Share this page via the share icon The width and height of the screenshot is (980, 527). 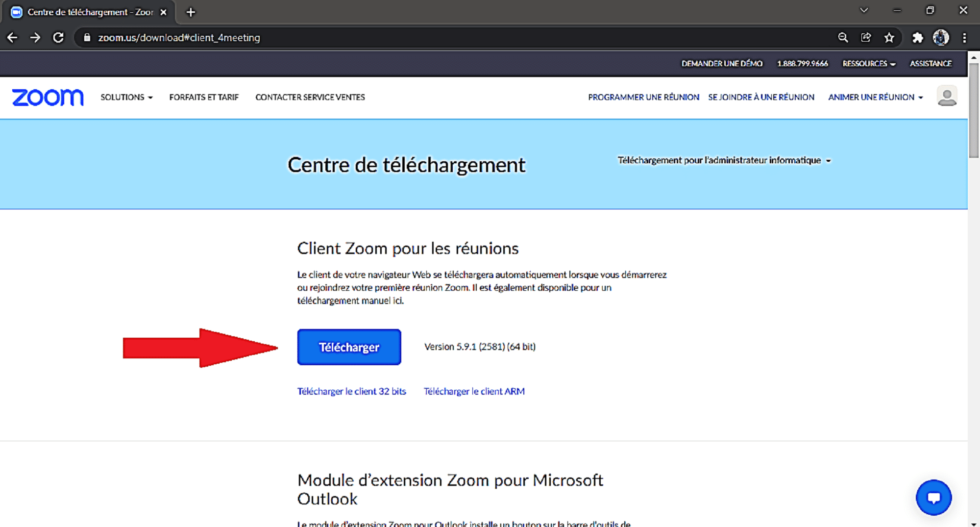coord(866,38)
